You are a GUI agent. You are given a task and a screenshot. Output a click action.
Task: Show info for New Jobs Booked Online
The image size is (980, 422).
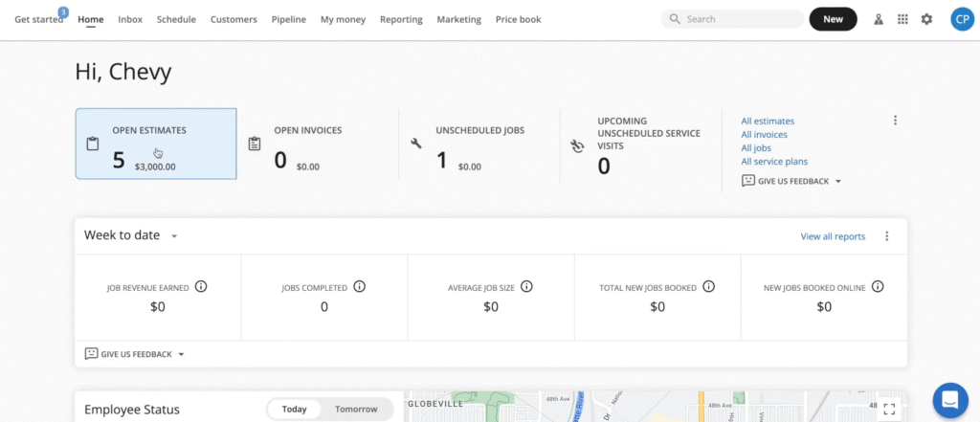click(x=878, y=286)
